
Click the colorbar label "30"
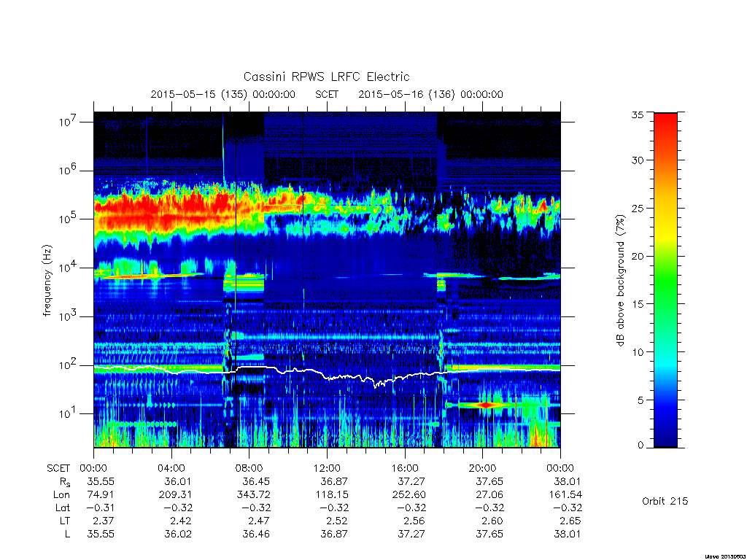coord(638,160)
